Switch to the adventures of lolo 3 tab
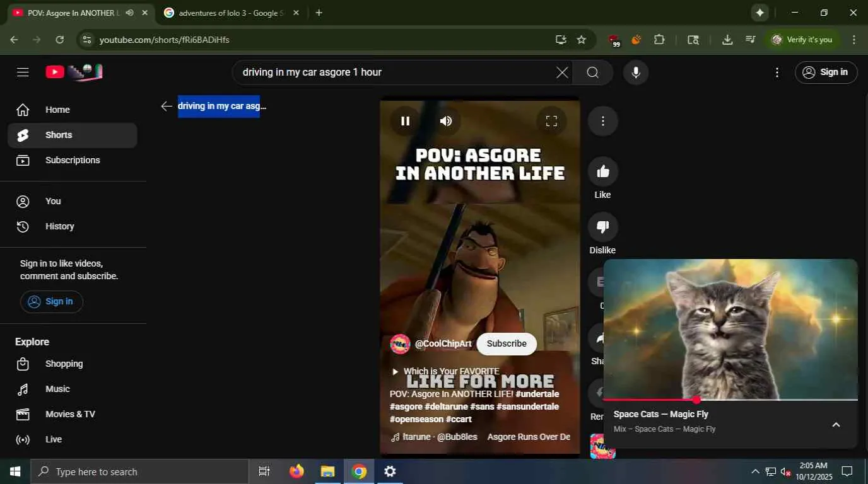The height and width of the screenshot is (484, 868). 230,13
